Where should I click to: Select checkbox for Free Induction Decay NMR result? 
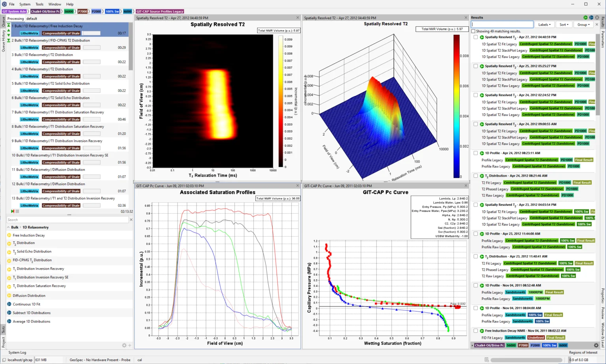pyautogui.click(x=476, y=331)
